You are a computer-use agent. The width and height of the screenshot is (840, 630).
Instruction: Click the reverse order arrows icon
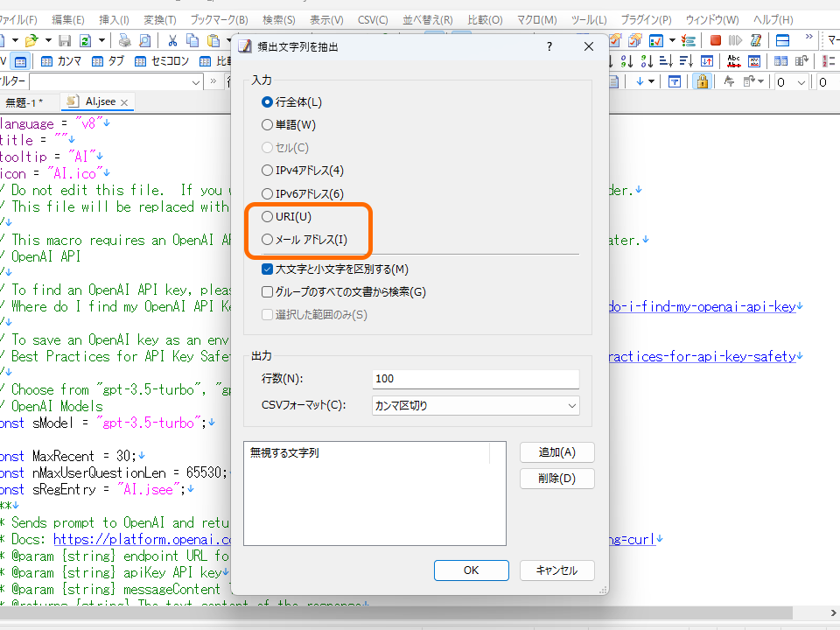[x=707, y=61]
